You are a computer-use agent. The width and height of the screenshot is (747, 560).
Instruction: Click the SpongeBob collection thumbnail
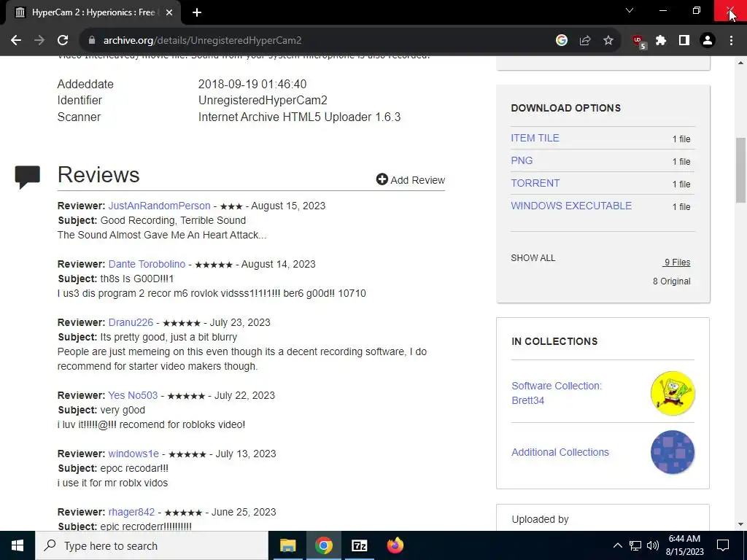pyautogui.click(x=673, y=393)
